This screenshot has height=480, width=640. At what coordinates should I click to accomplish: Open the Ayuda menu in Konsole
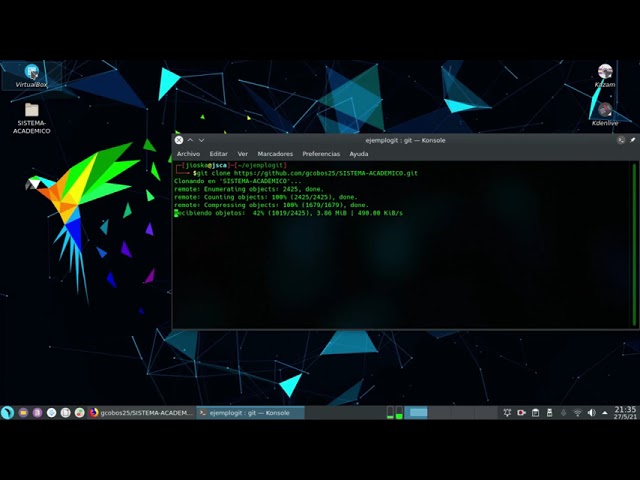click(359, 154)
